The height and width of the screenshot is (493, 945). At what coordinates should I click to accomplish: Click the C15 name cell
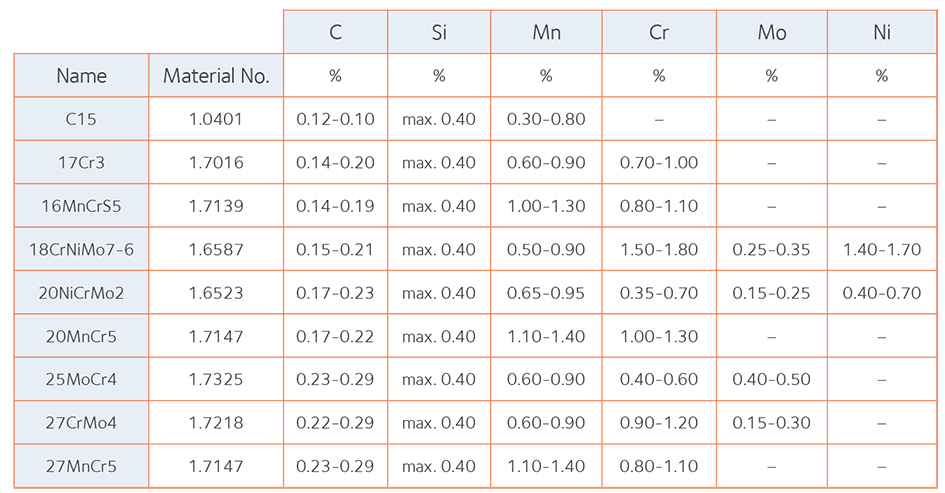[x=81, y=119]
